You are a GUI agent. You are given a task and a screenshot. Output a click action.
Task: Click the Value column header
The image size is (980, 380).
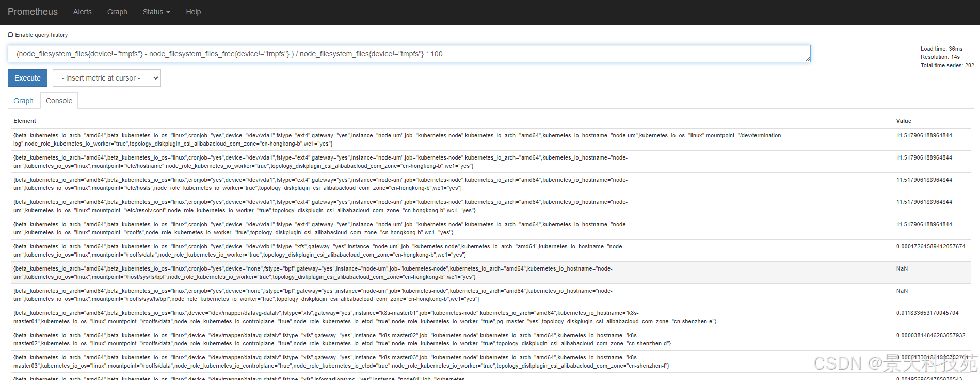click(x=904, y=121)
